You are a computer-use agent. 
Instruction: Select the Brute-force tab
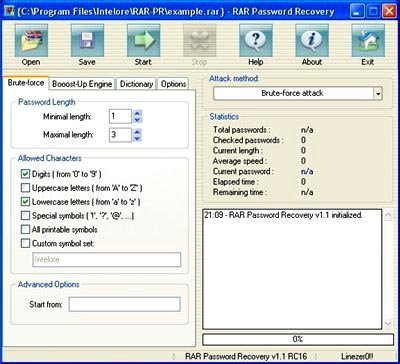pos(26,82)
